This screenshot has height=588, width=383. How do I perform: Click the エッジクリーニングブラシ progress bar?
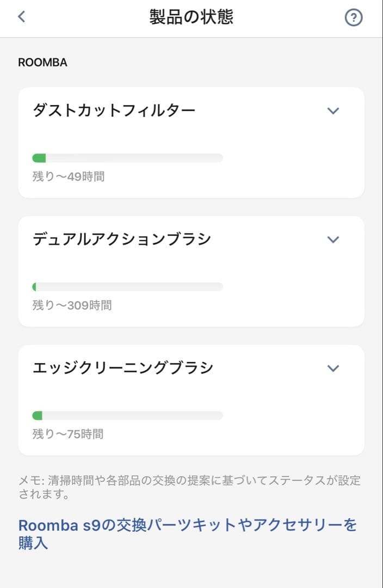128,415
